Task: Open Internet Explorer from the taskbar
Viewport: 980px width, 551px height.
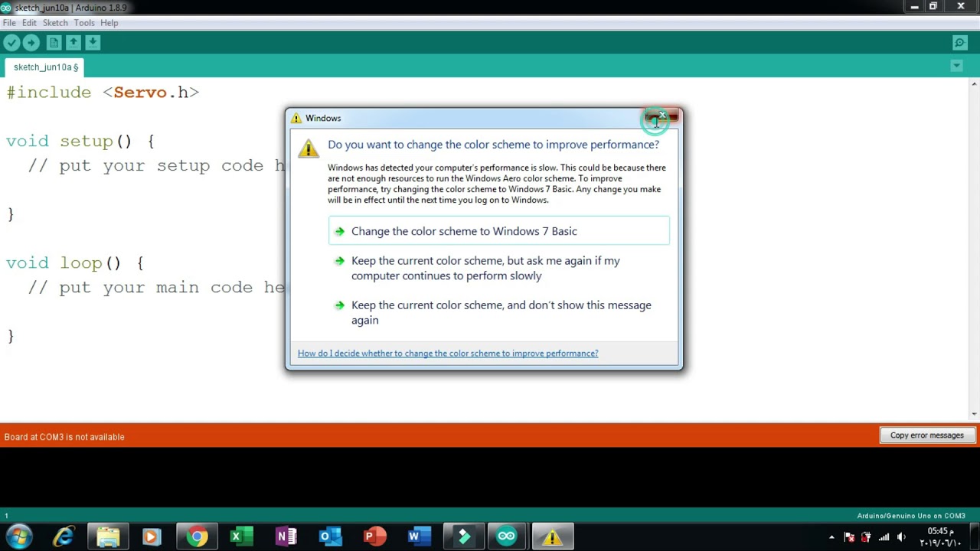Action: [64, 536]
